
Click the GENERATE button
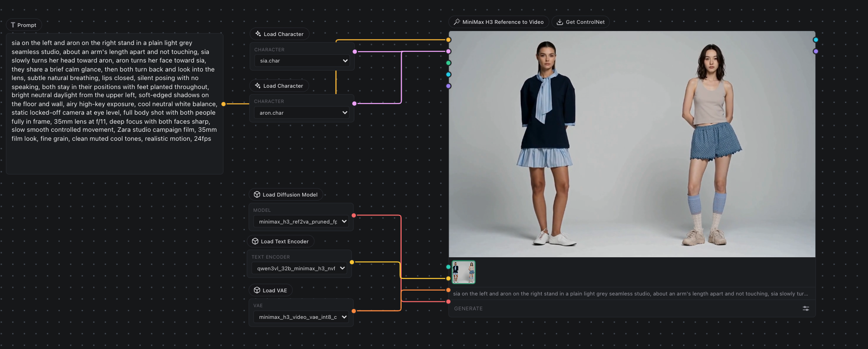point(468,309)
